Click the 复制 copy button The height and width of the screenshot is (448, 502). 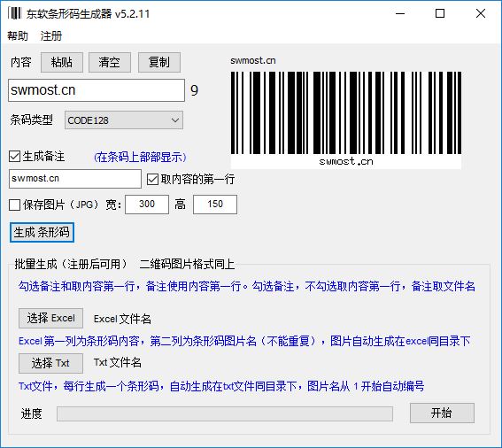click(159, 62)
